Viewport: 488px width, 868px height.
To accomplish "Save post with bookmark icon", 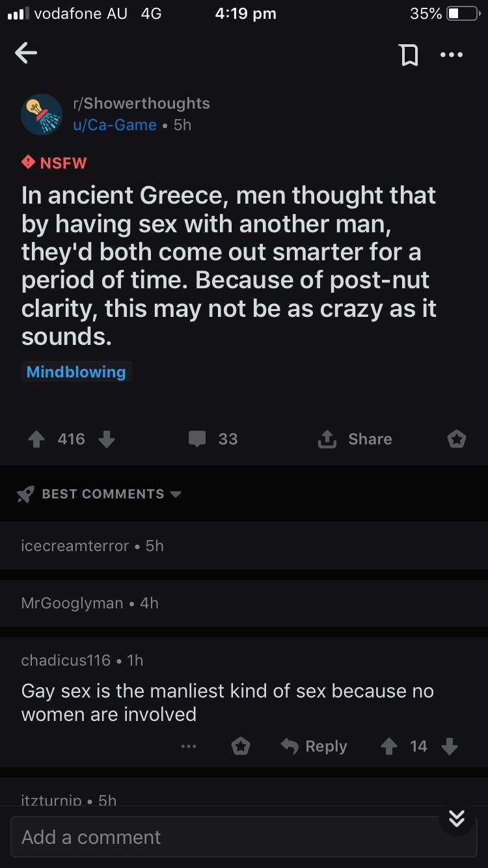I will point(409,55).
